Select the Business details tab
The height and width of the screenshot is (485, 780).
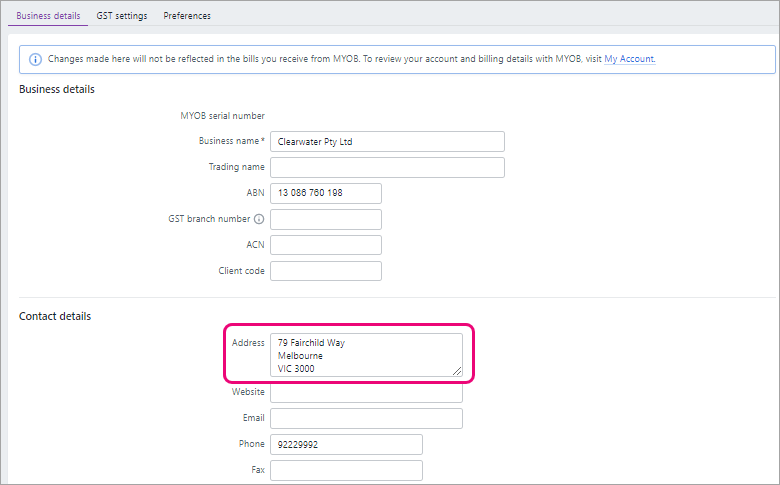(x=48, y=15)
